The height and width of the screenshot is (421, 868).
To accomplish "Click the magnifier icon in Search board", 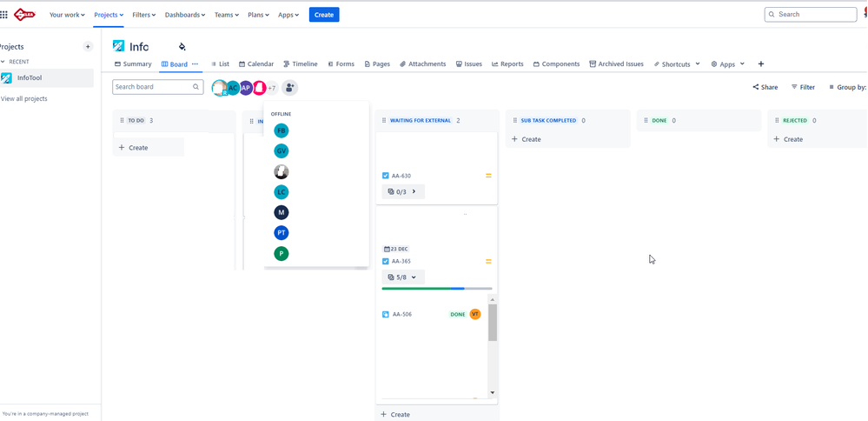I will coord(196,87).
